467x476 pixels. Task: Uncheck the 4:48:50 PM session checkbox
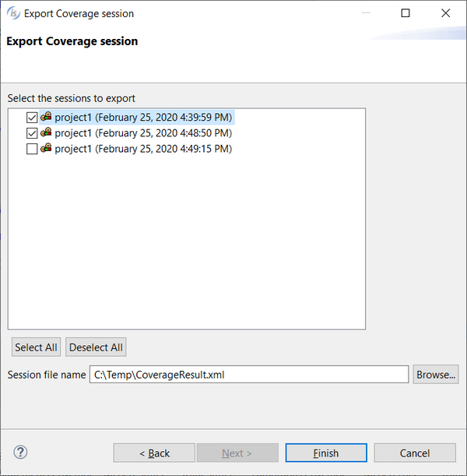[32, 133]
